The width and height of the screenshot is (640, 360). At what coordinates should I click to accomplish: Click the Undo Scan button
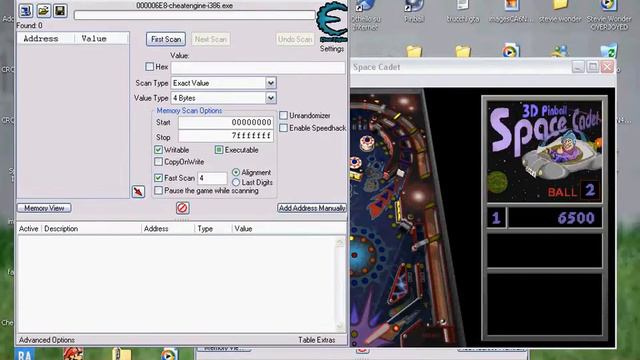[295, 39]
